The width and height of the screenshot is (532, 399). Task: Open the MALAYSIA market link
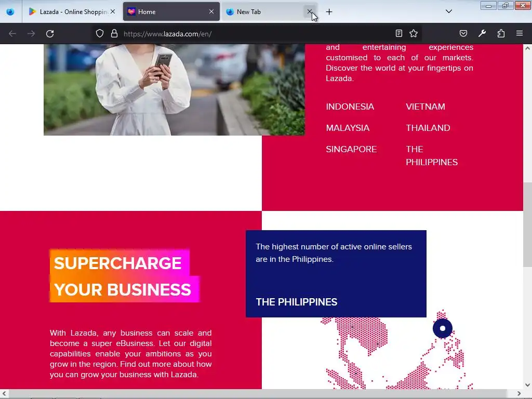[348, 128]
